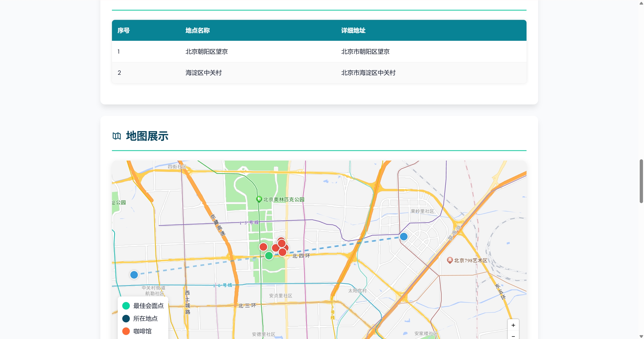Click the 咖啡馆 orange legend swatch
This screenshot has height=339, width=644.
126,331
